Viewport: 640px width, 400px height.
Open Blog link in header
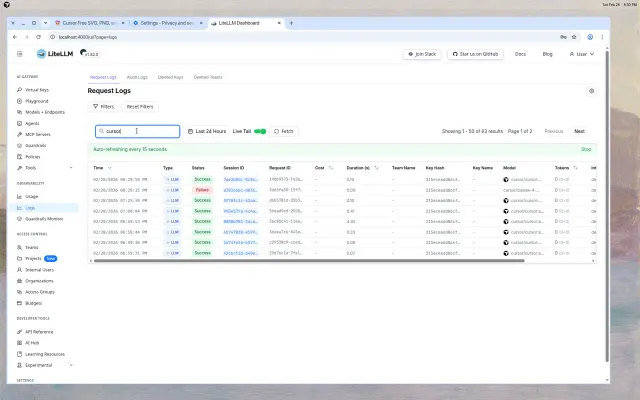pos(547,54)
